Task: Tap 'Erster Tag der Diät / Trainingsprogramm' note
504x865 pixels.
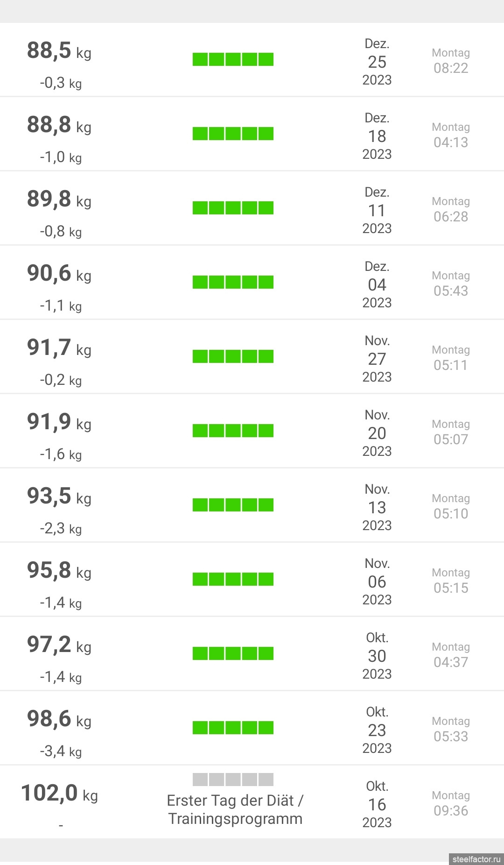Action: (x=235, y=809)
